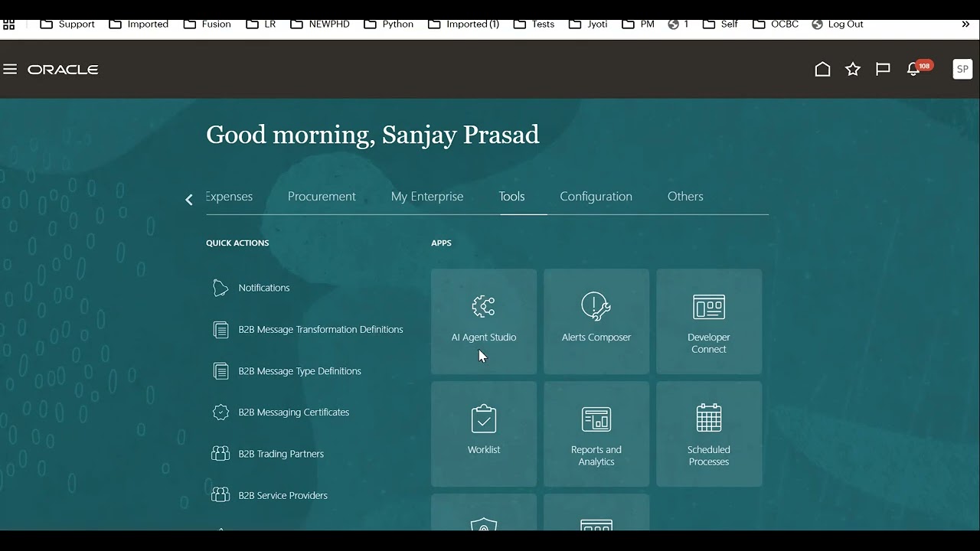Screen dimensions: 980x551
Task: Open B2B Message Type Definitions link
Action: 299,371
